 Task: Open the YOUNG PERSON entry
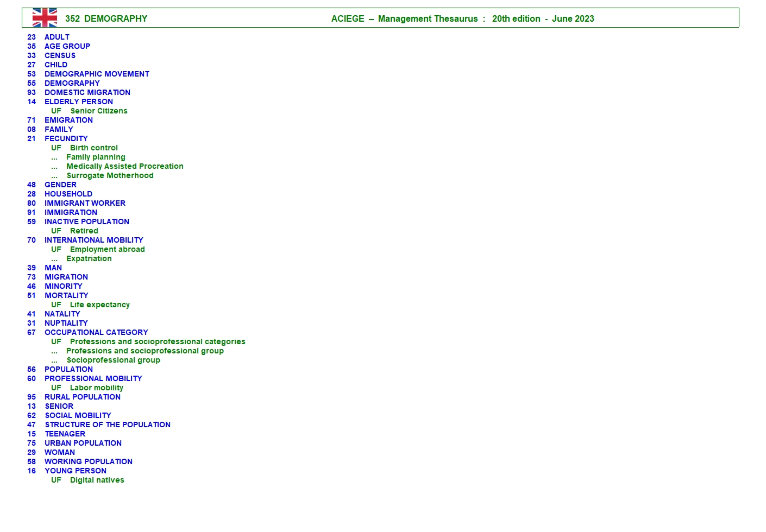click(x=76, y=471)
